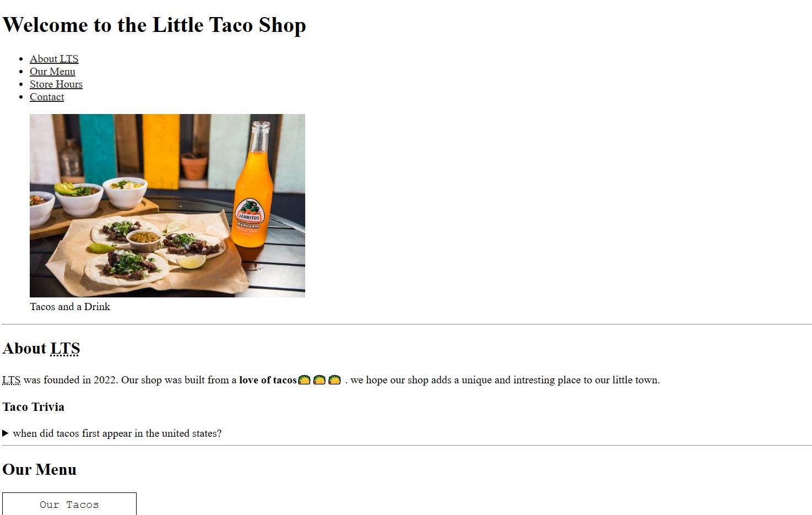Image resolution: width=812 pixels, height=515 pixels.
Task: Click the "Our Tacos" table caption
Action: pyautogui.click(x=69, y=505)
